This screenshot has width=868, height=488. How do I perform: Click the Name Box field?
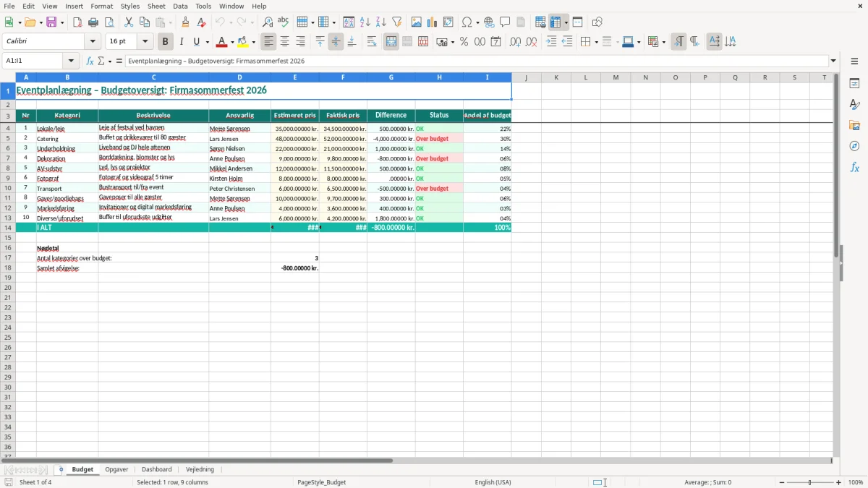coord(33,61)
